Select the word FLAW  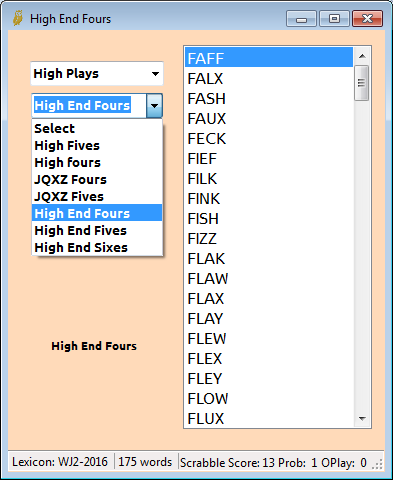pyautogui.click(x=269, y=279)
